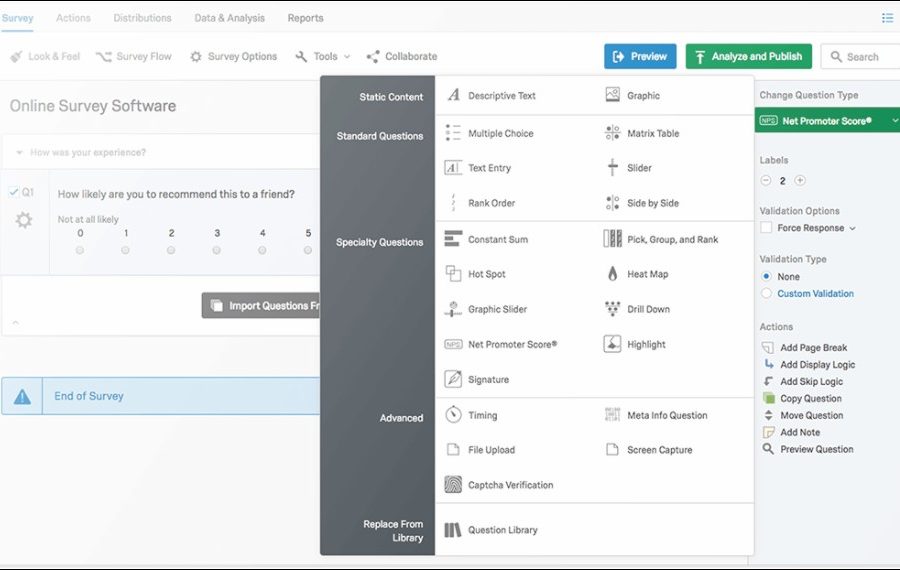
Task: Open the Distributions tab
Action: 142,18
